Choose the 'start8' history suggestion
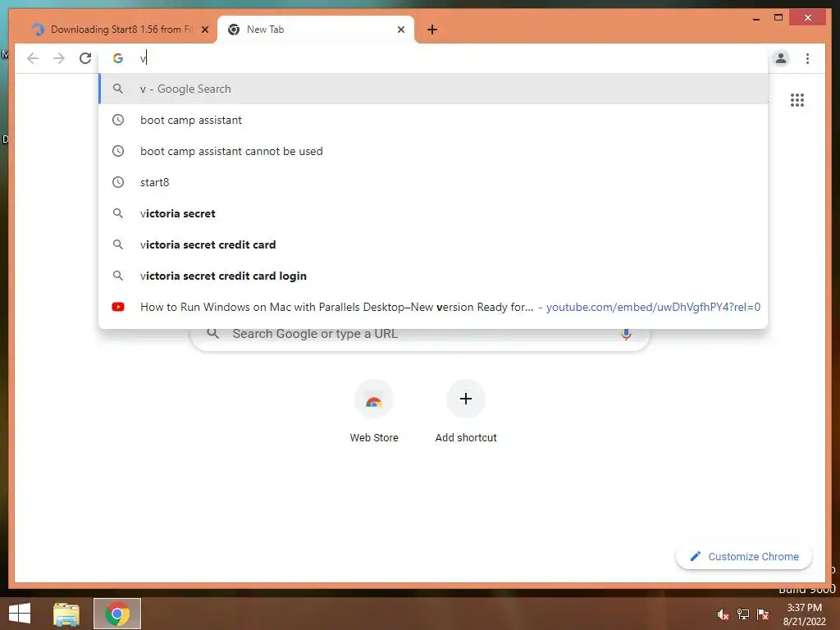This screenshot has width=840, height=630. coord(433,182)
